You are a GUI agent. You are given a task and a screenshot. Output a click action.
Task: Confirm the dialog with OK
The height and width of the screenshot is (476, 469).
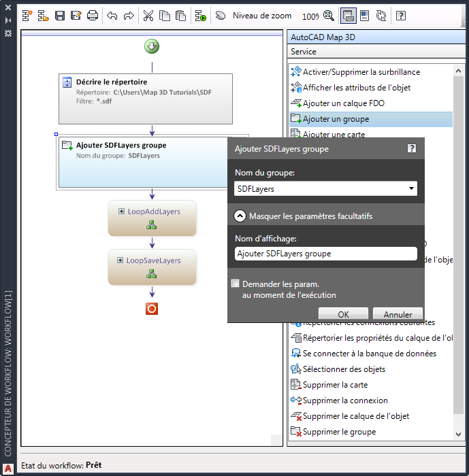tap(343, 314)
